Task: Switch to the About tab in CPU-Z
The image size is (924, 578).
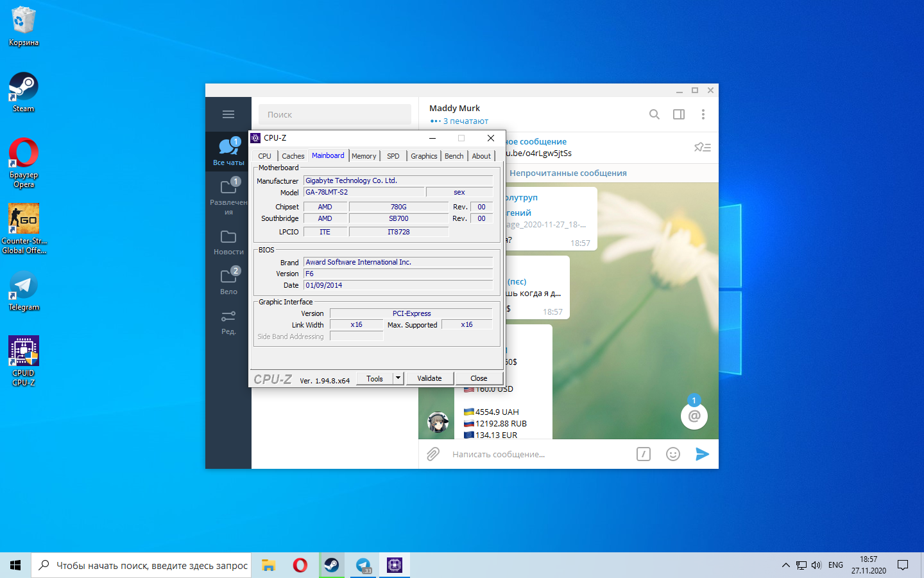Action: 481,156
